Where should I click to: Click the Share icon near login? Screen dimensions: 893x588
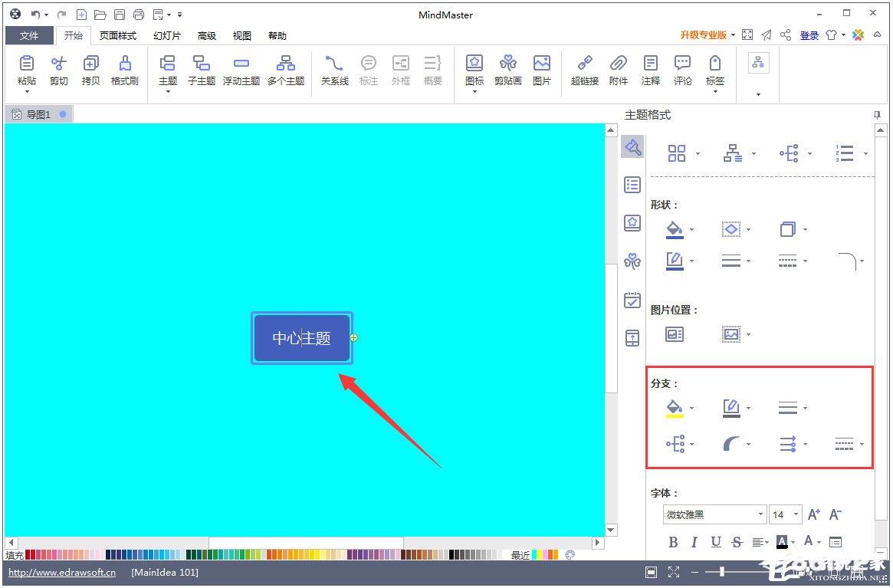click(786, 34)
